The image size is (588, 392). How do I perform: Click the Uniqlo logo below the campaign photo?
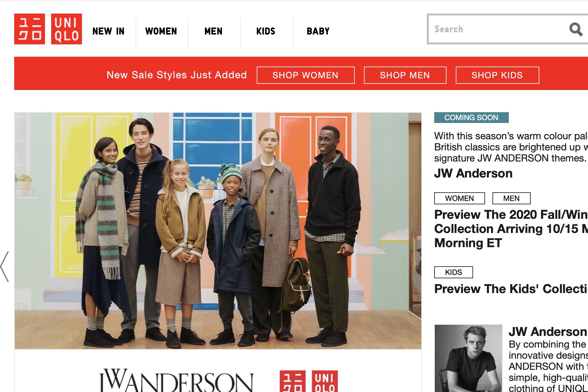[309, 381]
